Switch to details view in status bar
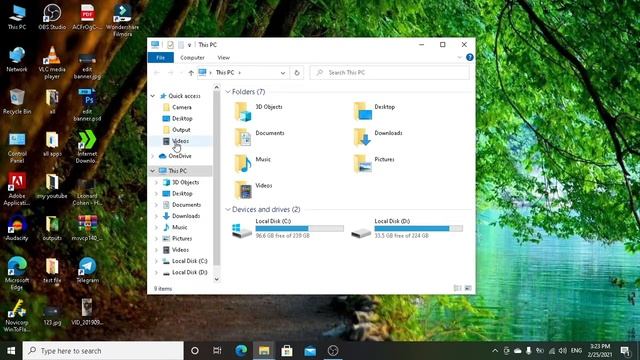Viewport: 640px width, 360px height. click(458, 288)
